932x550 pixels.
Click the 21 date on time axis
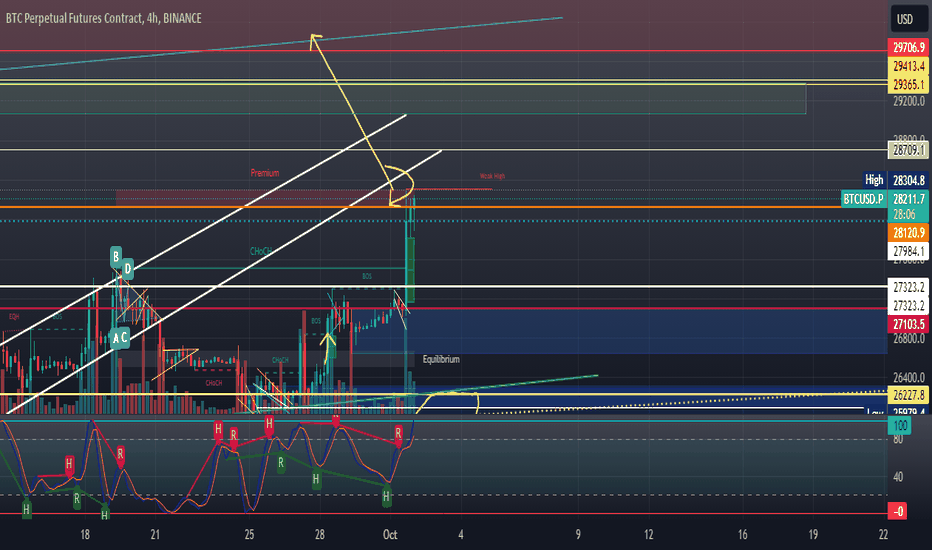(x=155, y=534)
